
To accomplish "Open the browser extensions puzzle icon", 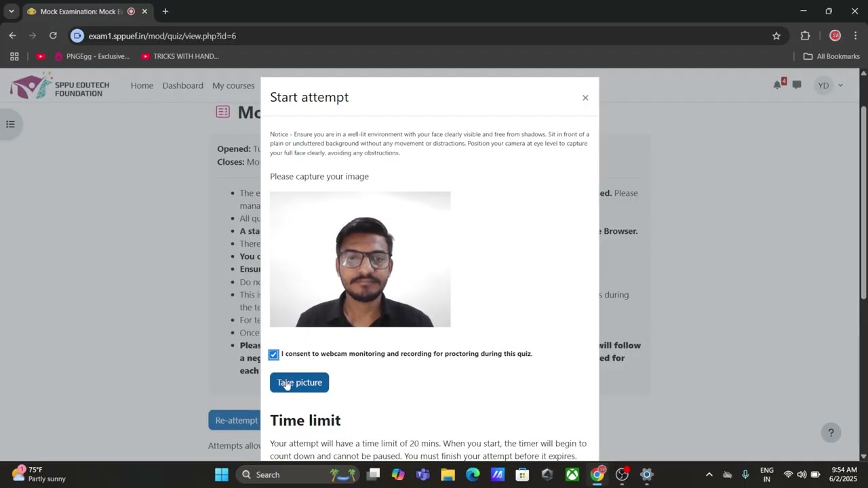I will coord(806,36).
